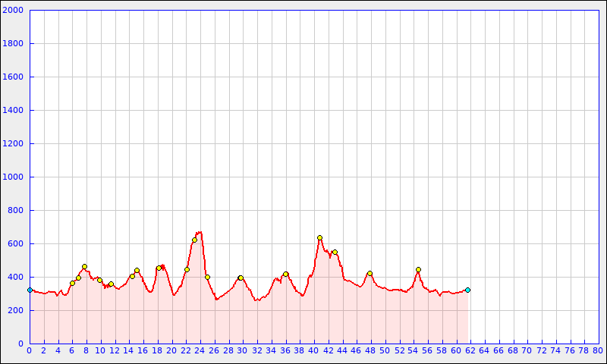
Task: Select the yellow waypoint on the km 22 climb
Action: coord(187,269)
